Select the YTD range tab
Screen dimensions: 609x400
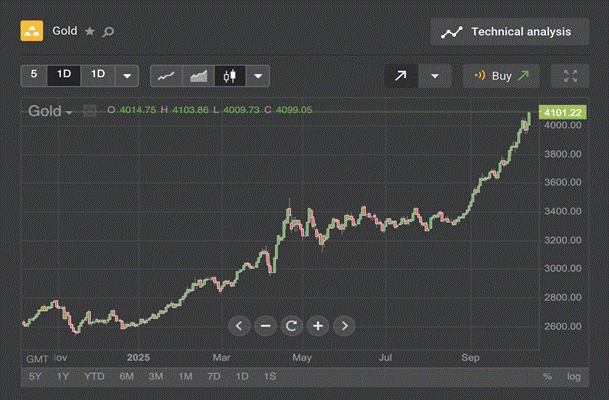94,376
